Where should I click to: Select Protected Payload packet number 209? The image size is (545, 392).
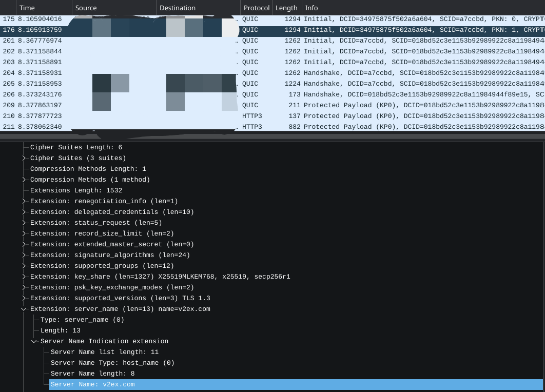[x=308, y=105]
